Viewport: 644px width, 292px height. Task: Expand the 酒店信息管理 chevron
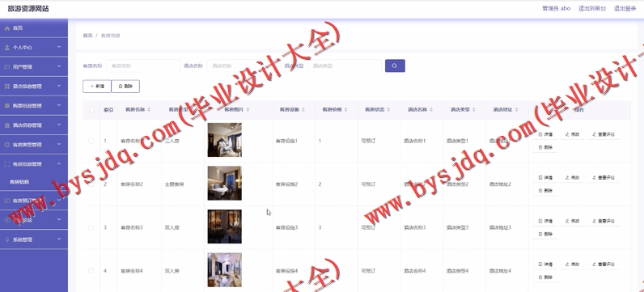click(59, 125)
